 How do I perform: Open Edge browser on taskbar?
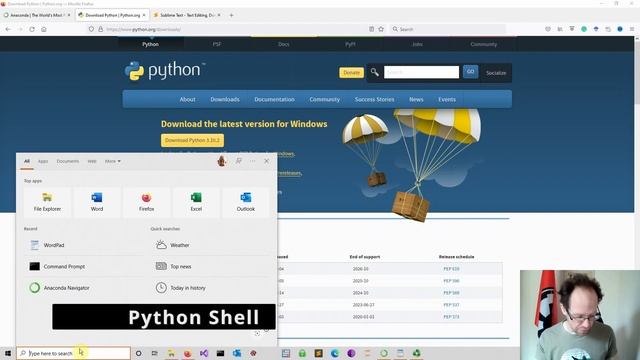(335, 353)
